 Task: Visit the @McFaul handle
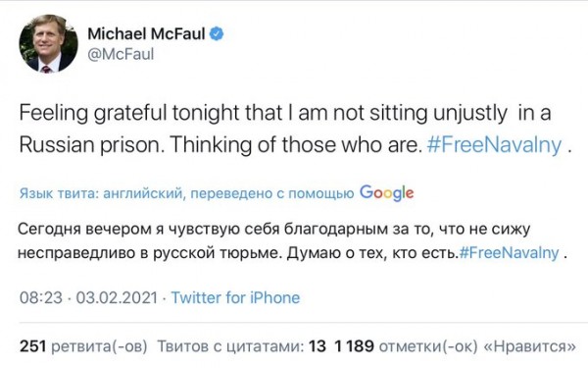coord(121,54)
